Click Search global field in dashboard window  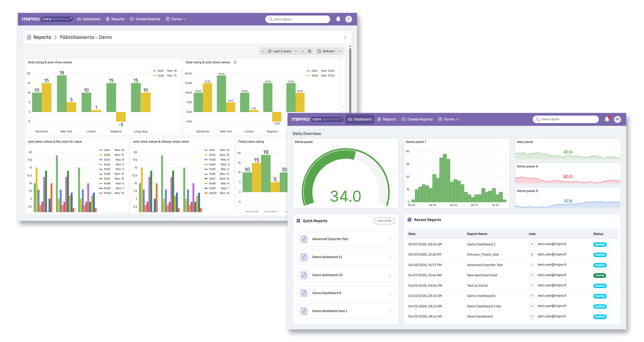click(566, 119)
